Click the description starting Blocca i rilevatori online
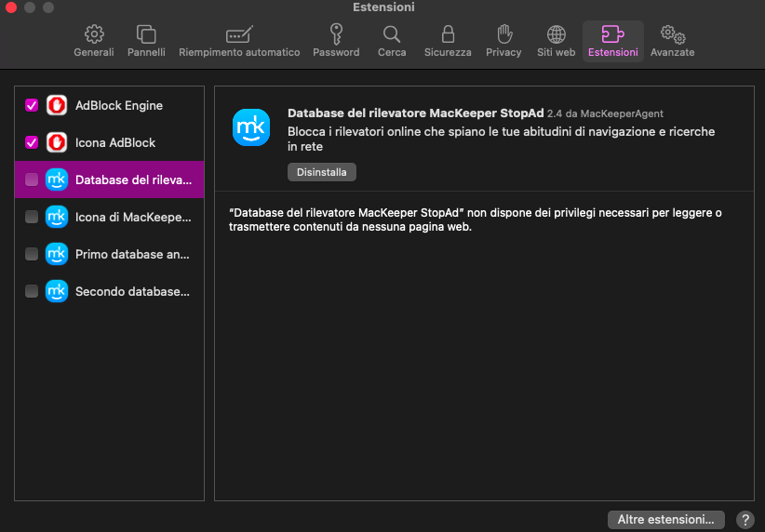The height and width of the screenshot is (532, 765). coord(501,139)
